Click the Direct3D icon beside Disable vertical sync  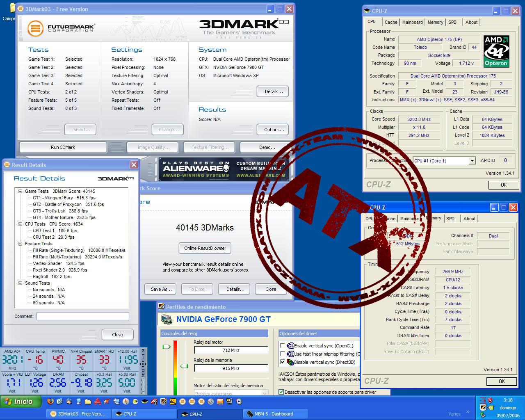tap(290, 362)
